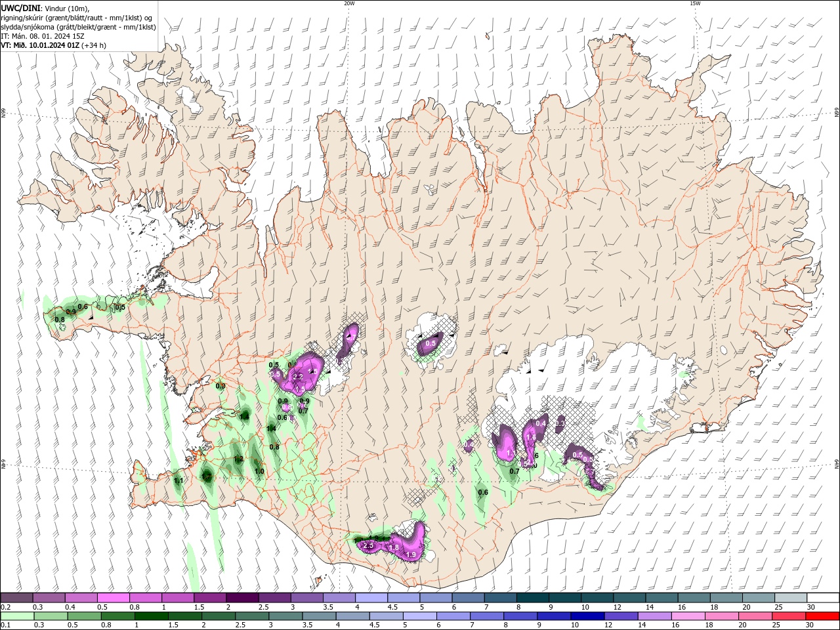Click the 'IT: Mán. 08. 01. 2024 15Z' line

tap(43, 36)
